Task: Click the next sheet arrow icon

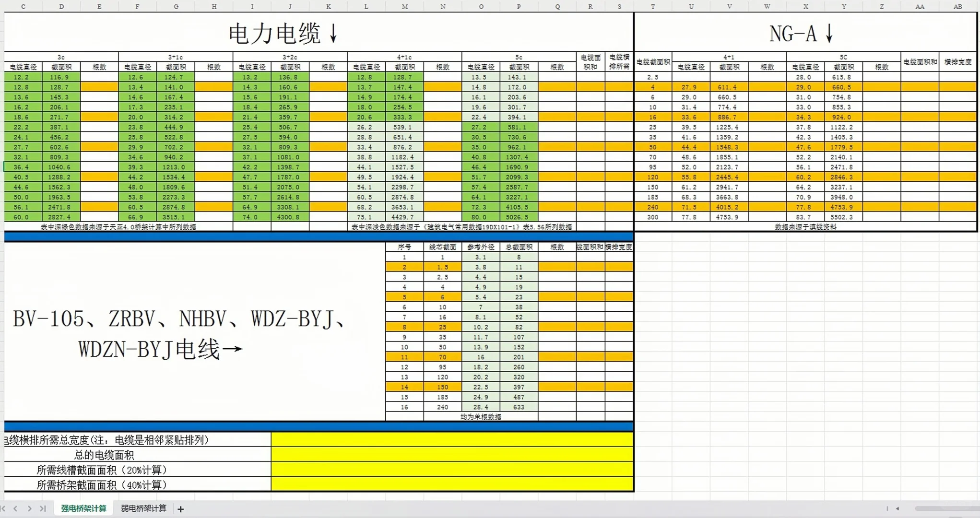Action: [x=30, y=508]
